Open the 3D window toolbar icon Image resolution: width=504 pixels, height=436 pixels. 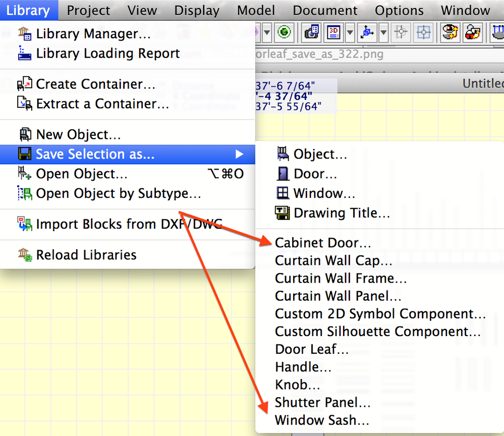(x=334, y=33)
